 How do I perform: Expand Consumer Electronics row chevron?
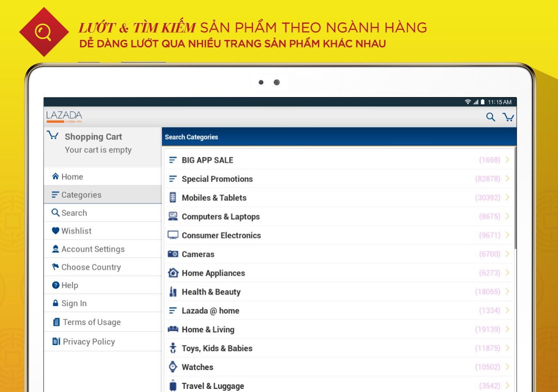[507, 235]
